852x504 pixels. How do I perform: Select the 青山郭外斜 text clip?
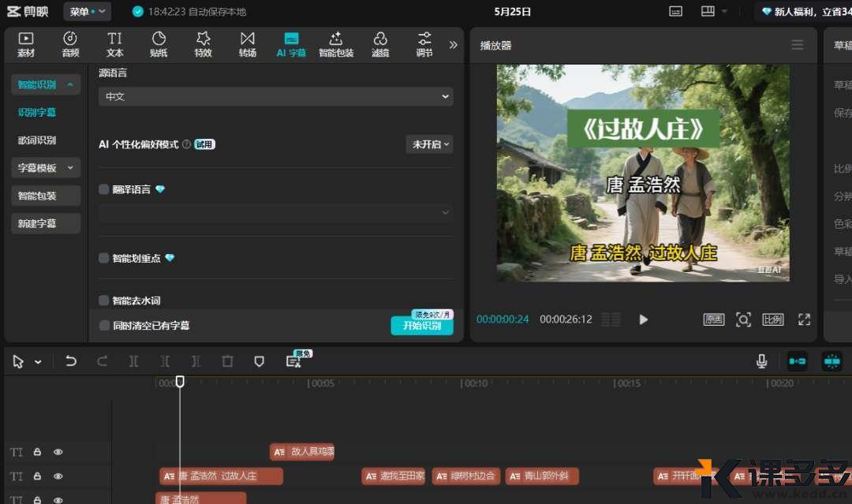(x=542, y=476)
